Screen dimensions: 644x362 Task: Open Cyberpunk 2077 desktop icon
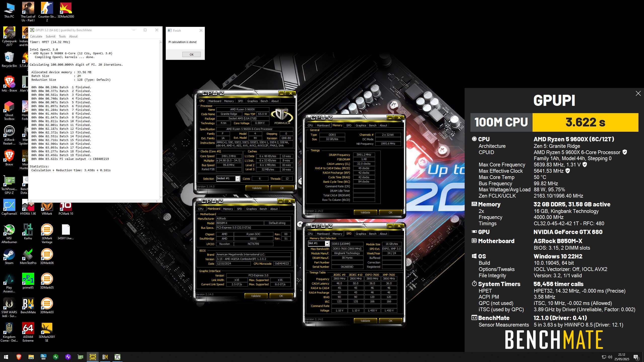coord(9,37)
